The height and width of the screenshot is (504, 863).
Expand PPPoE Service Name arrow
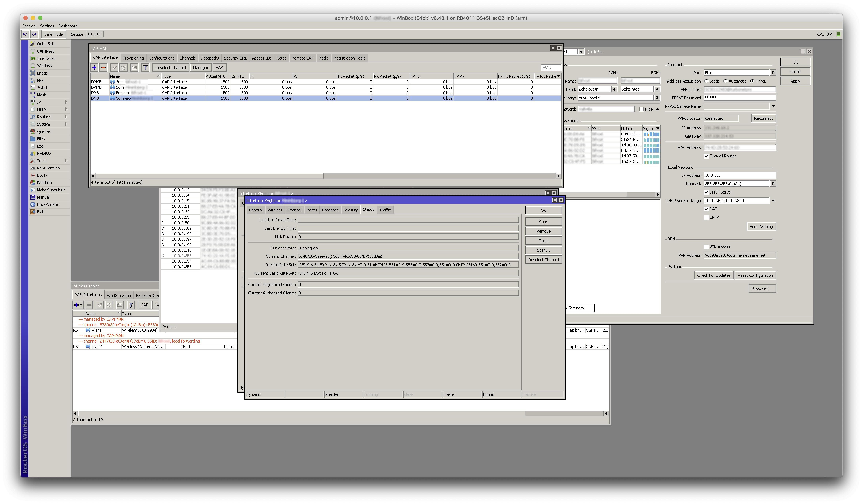(773, 106)
